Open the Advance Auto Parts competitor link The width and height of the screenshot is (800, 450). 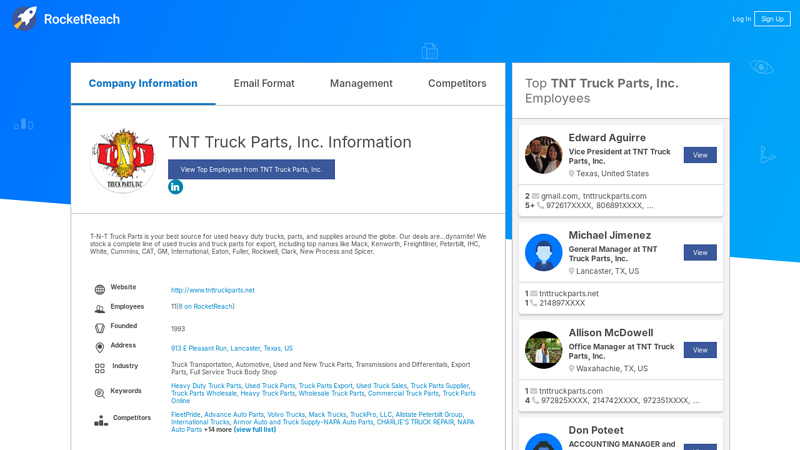click(x=234, y=415)
